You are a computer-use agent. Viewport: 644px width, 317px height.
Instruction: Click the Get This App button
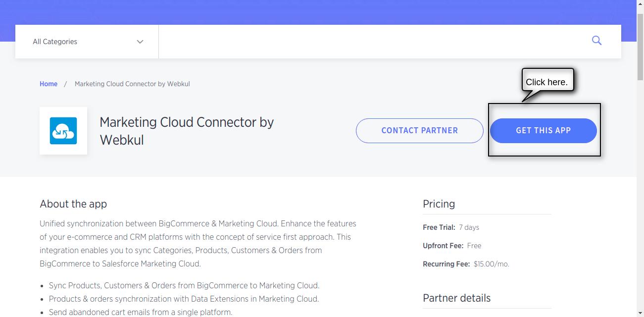pyautogui.click(x=544, y=131)
